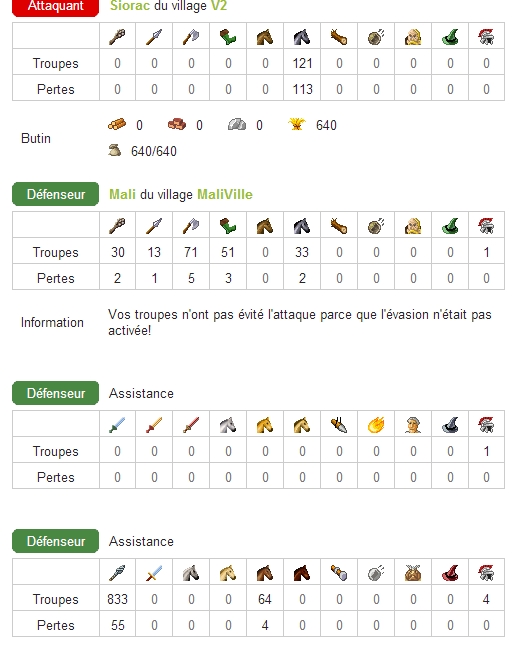Click the Teutonic Knight icon in attacker's table
Viewport: 515px width, 651px height.
(302, 37)
